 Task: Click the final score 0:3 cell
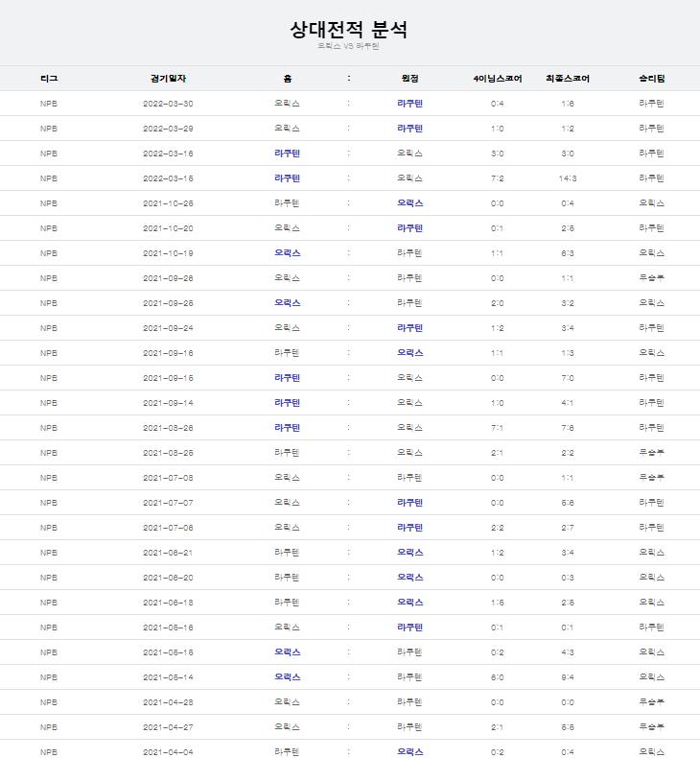tap(568, 578)
